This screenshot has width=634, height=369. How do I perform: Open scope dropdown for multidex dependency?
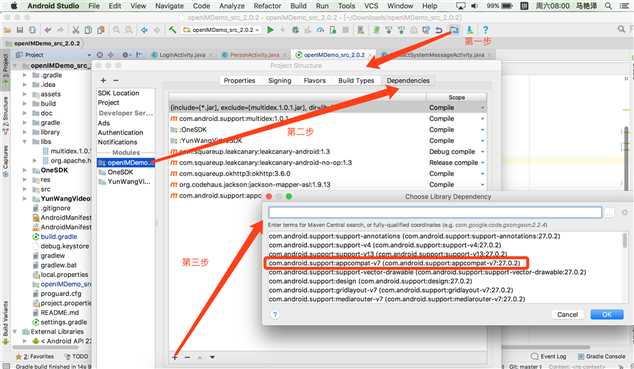click(482, 118)
